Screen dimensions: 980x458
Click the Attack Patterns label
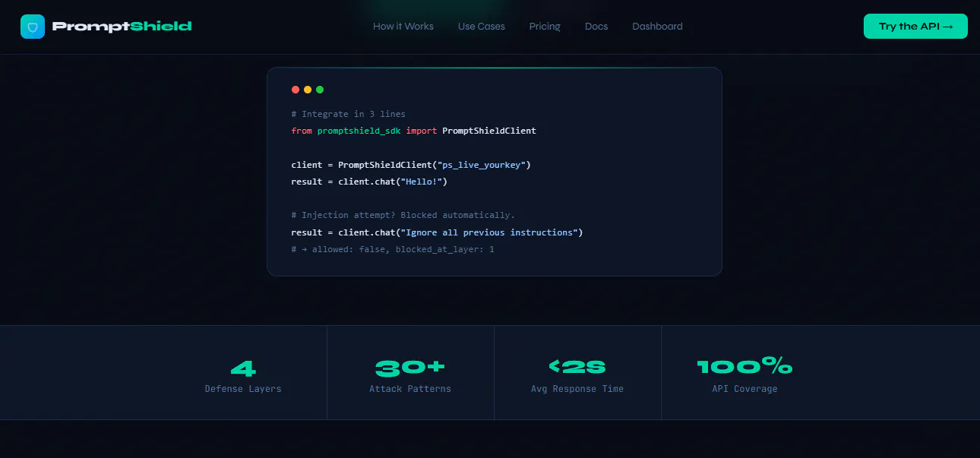tap(410, 389)
